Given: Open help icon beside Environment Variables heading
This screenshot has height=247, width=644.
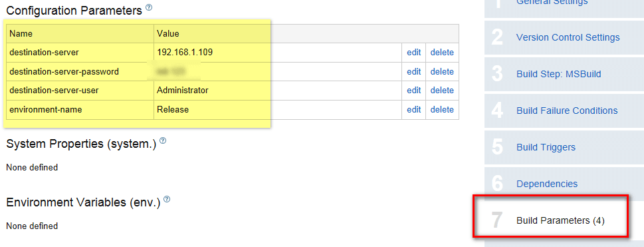Looking at the screenshot, I should (167, 199).
